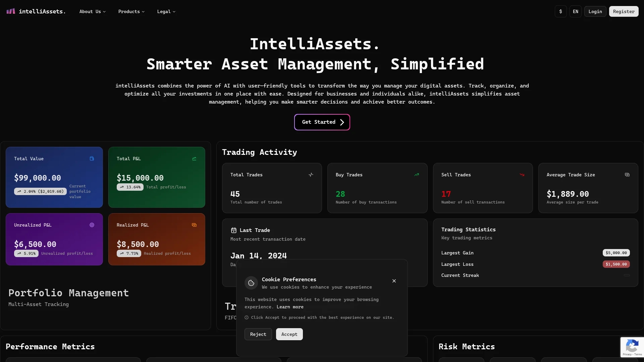Image resolution: width=644 pixels, height=362 pixels.
Task: Click the reCAPTCHA badge icon
Action: coord(632,346)
